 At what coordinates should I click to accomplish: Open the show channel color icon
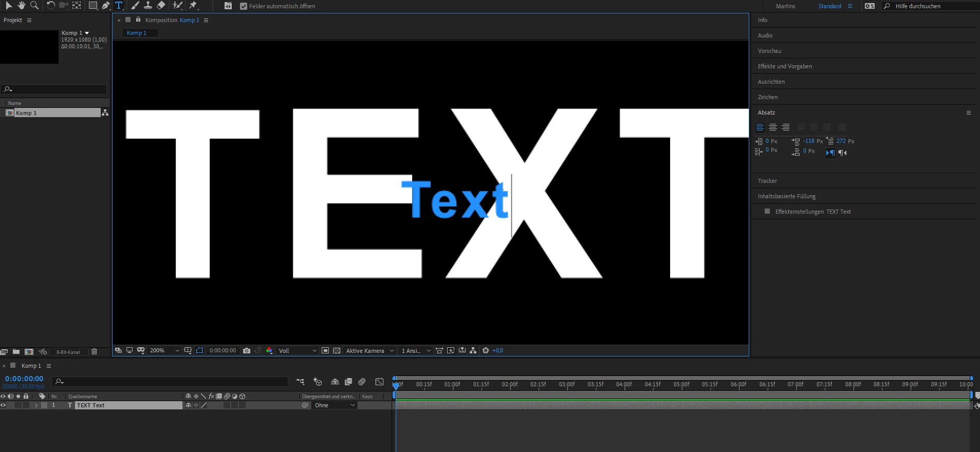(269, 350)
